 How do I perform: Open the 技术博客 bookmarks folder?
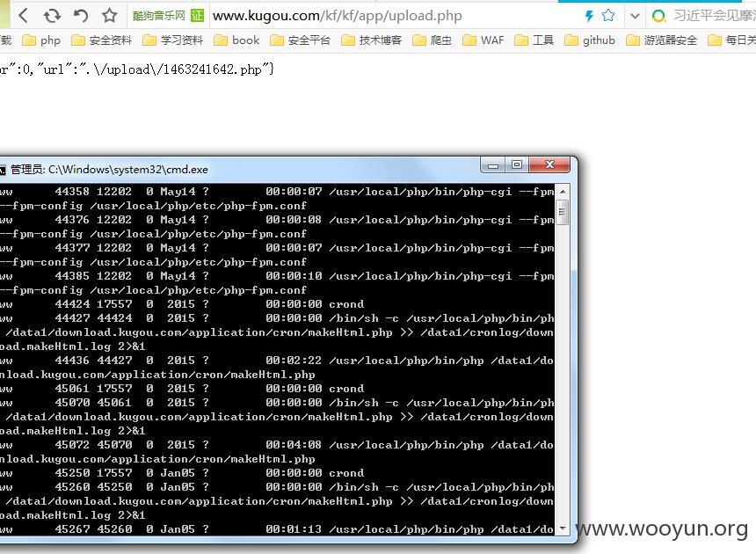372,40
